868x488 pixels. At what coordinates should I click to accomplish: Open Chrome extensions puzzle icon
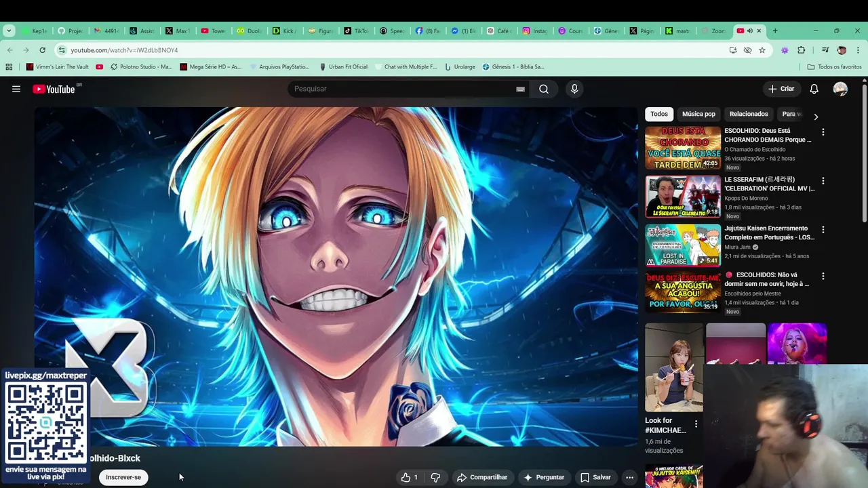[x=802, y=50]
